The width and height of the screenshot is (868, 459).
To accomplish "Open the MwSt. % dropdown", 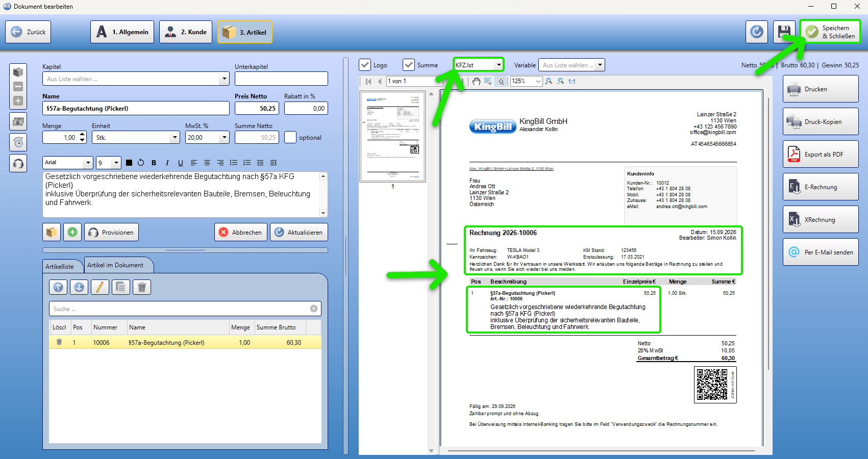I will point(224,137).
